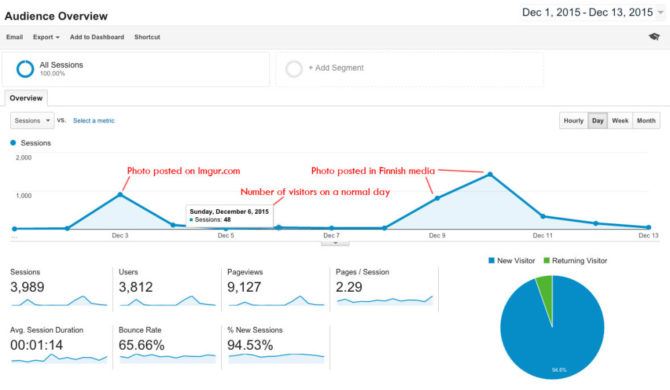
Task: Click Add to Dashboard
Action: coord(97,37)
